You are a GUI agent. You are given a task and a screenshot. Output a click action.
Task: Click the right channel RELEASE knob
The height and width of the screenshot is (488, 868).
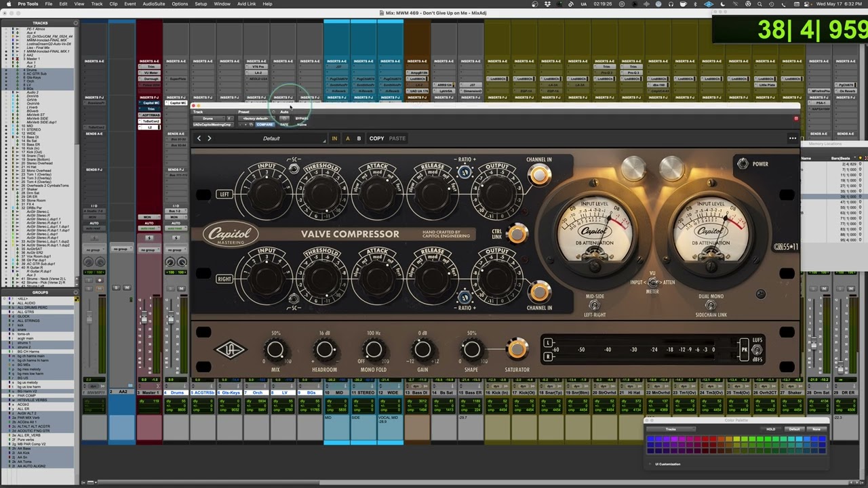click(x=432, y=279)
